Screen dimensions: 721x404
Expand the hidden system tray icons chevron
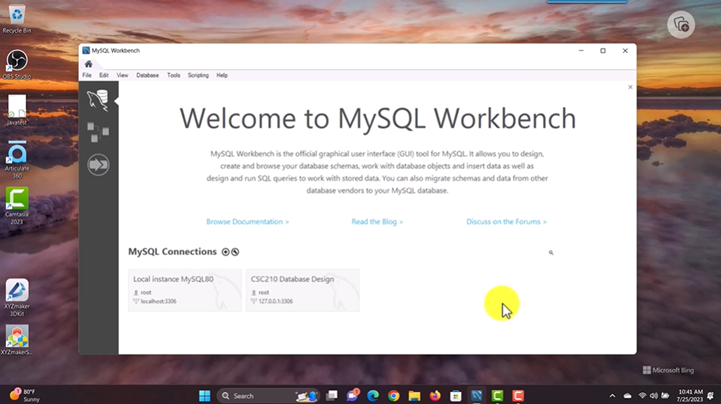[612, 396]
